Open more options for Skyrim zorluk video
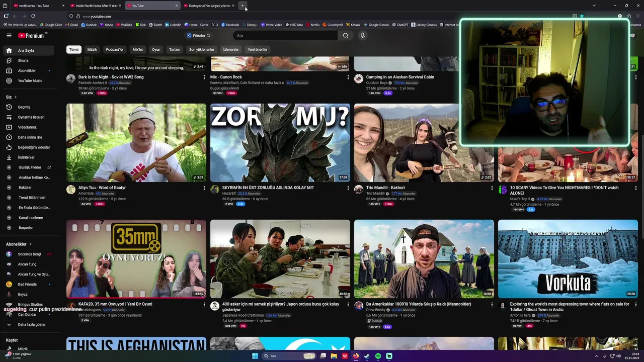Image resolution: width=644 pixels, height=362 pixels. [x=348, y=188]
